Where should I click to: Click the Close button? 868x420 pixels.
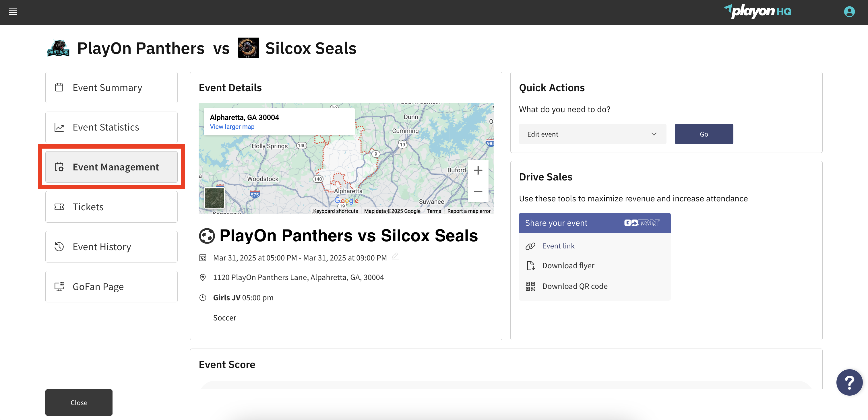(79, 402)
